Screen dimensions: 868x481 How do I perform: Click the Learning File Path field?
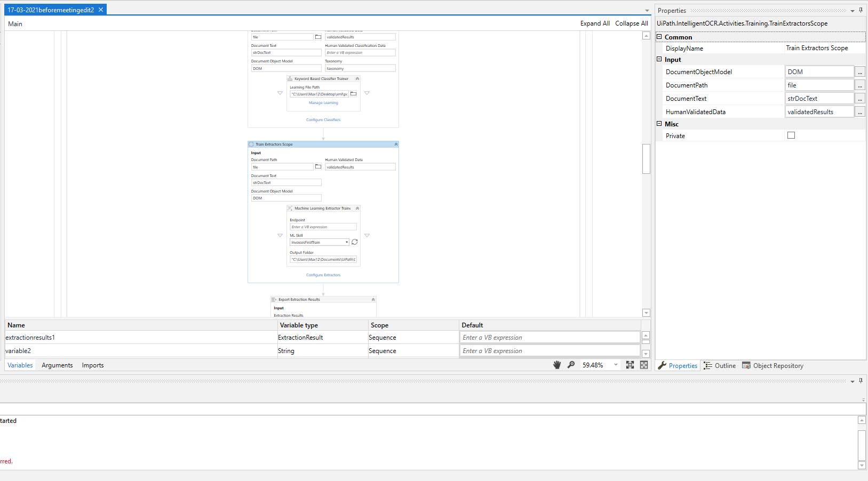[319, 94]
